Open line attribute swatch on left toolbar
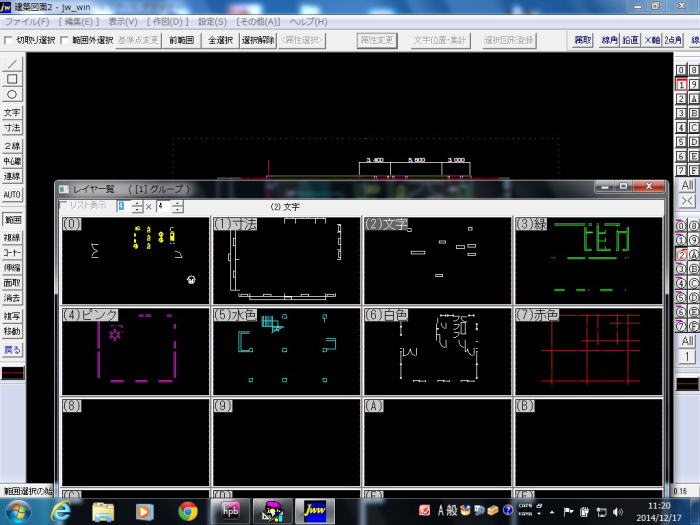Screen dimensions: 700x525 (x=12, y=373)
